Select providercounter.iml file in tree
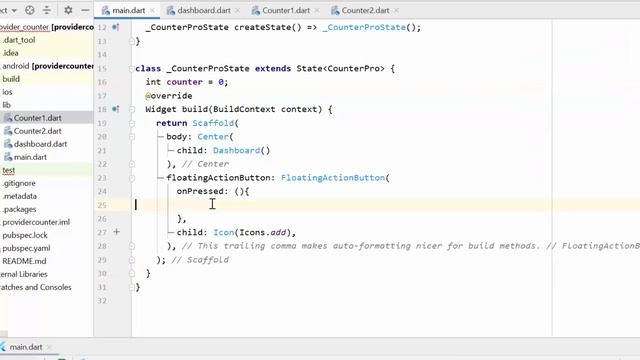This screenshot has width=640, height=360. coord(36,222)
